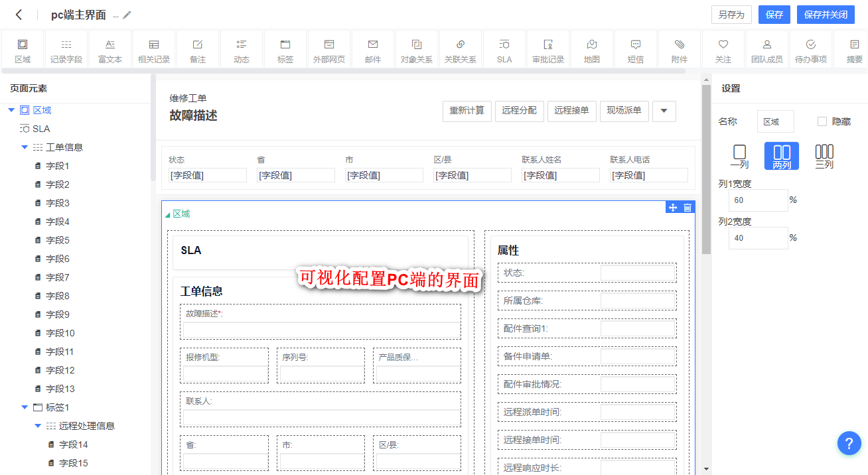Pick the 附件 attachment component
Image resolution: width=868 pixels, height=475 pixels.
coord(679,50)
